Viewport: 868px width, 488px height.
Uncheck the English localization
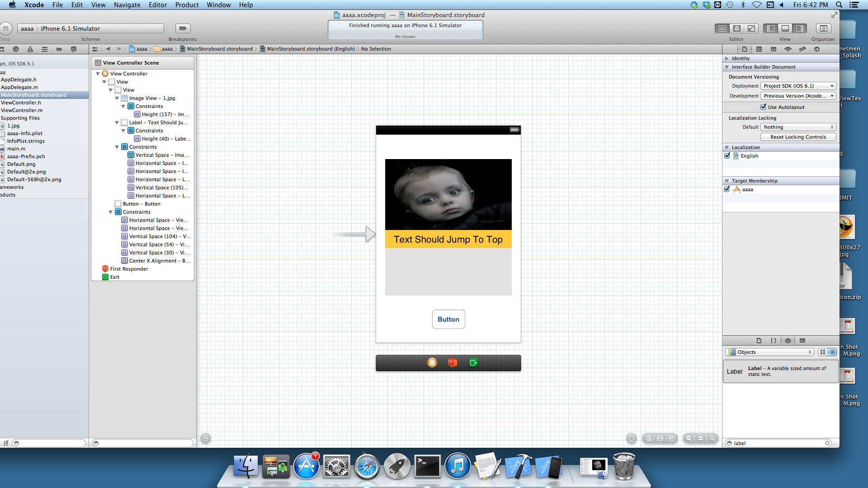click(x=727, y=156)
